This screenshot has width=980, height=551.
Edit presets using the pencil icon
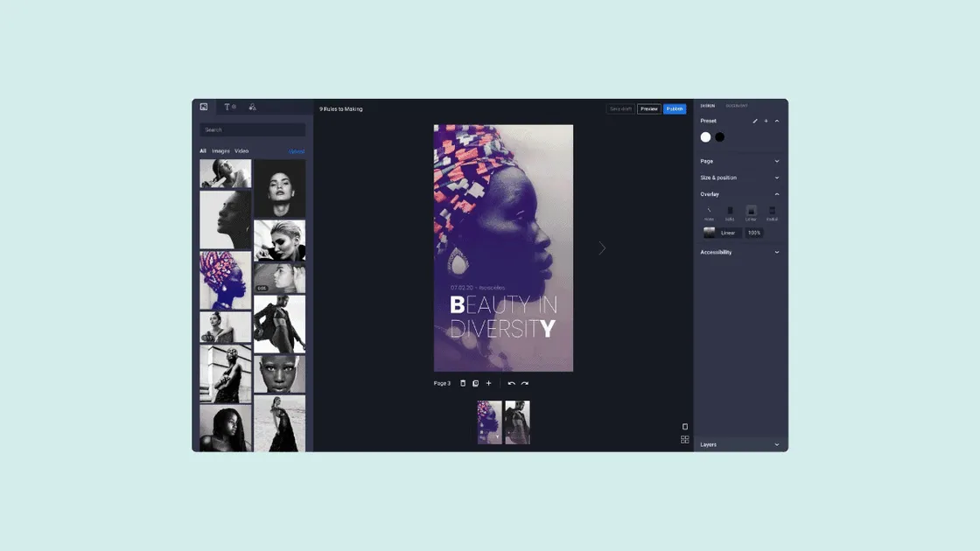[755, 121]
